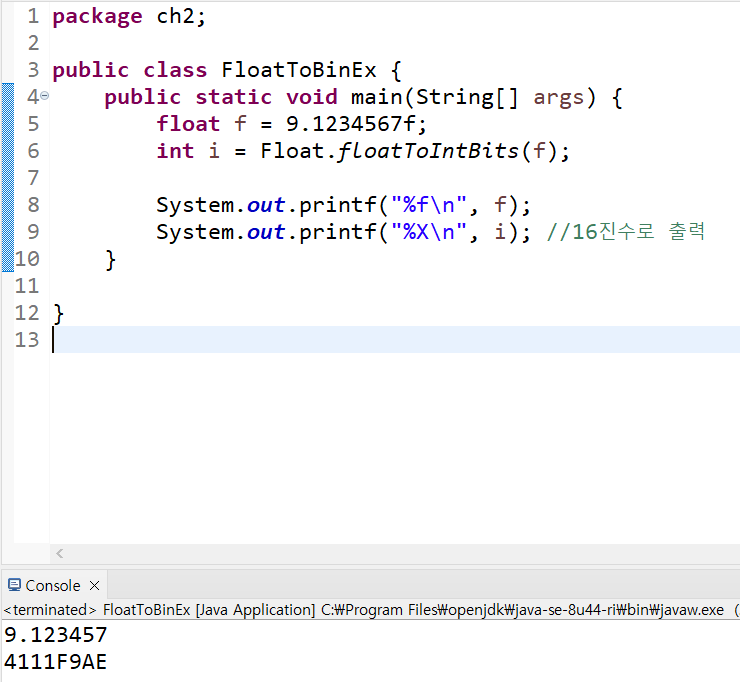740x682 pixels.
Task: Switch to the Console tab
Action: point(52,586)
